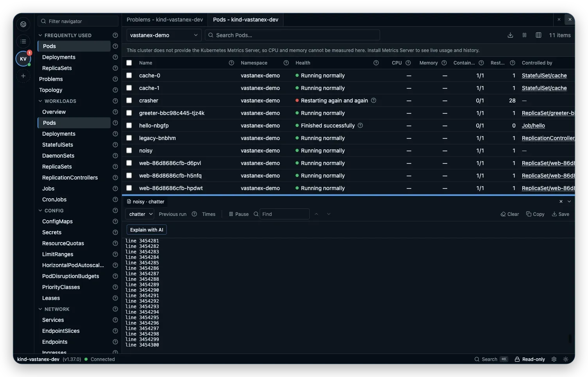Focus the Search Pods field
Screen dimensions: 588x377
292,35
